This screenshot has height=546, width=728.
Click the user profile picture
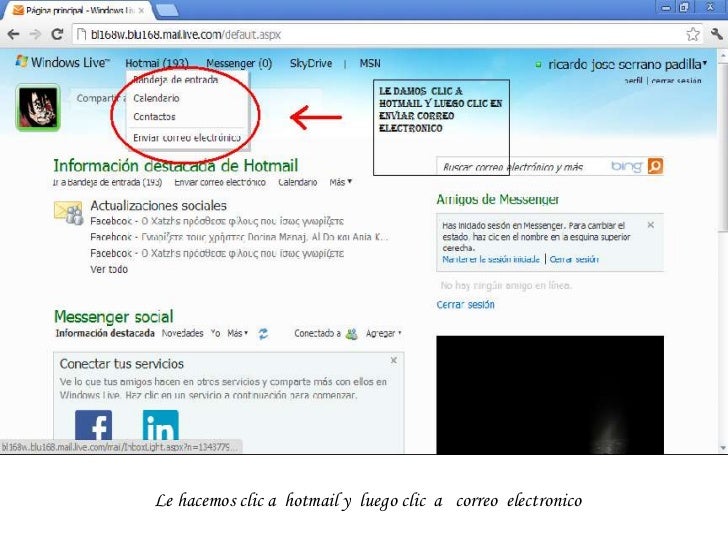(x=38, y=107)
